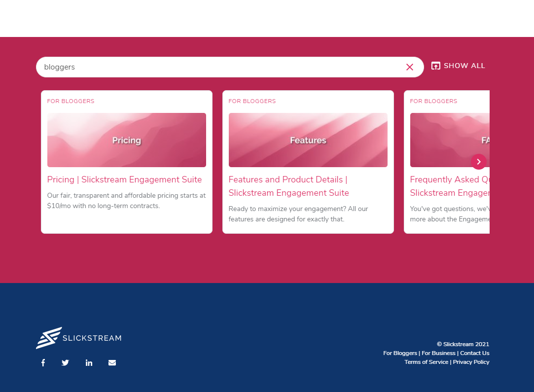Open the Pricing card thumbnail image
The width and height of the screenshot is (534, 392).
(x=127, y=140)
